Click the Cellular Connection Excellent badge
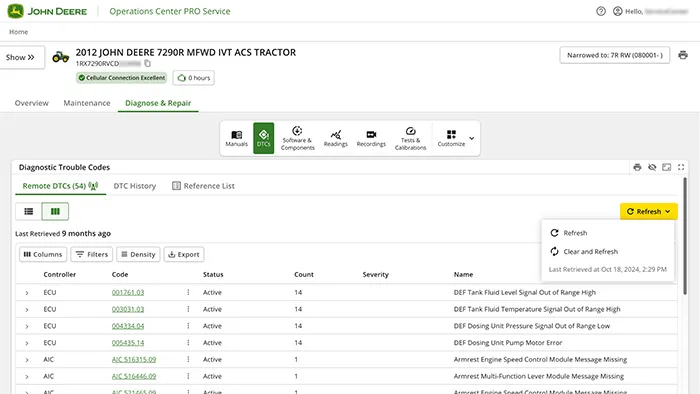 click(121, 78)
